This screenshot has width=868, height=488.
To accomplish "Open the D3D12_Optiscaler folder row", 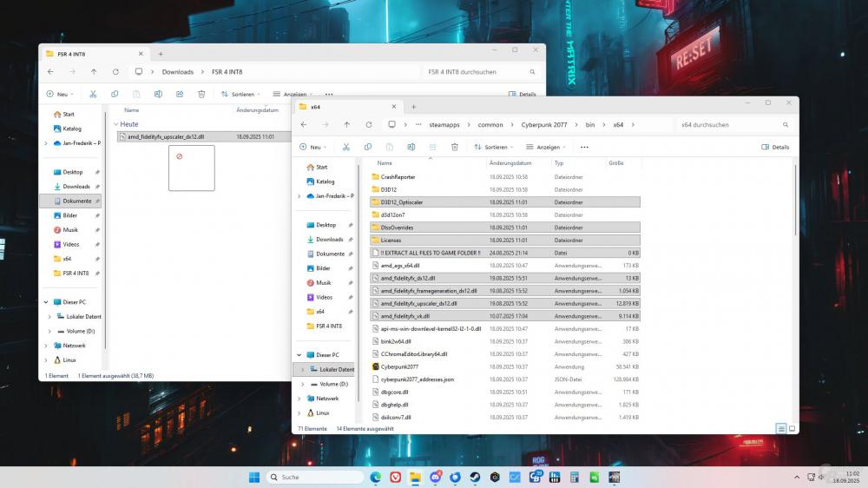I will [399, 201].
